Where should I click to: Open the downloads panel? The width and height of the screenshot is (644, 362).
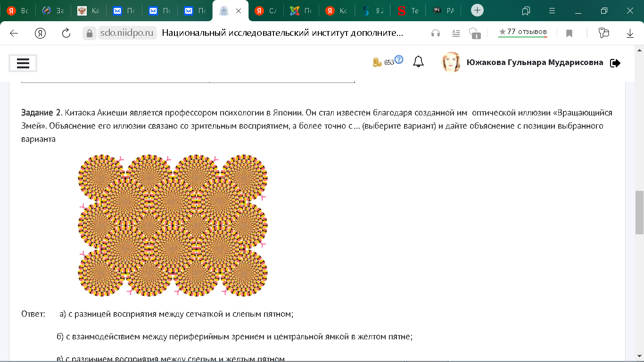point(630,33)
